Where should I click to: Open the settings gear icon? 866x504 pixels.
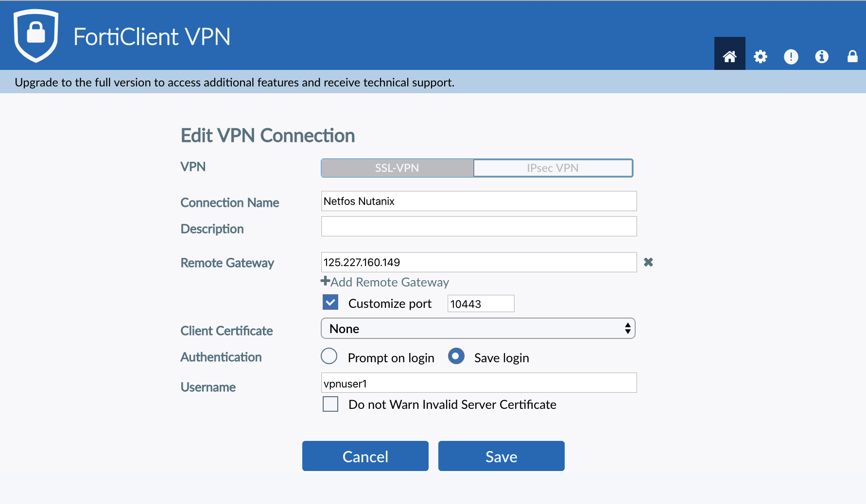coord(760,57)
